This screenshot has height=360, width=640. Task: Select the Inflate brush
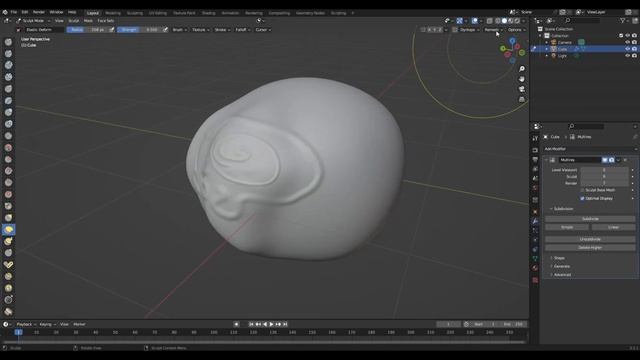tap(8, 112)
